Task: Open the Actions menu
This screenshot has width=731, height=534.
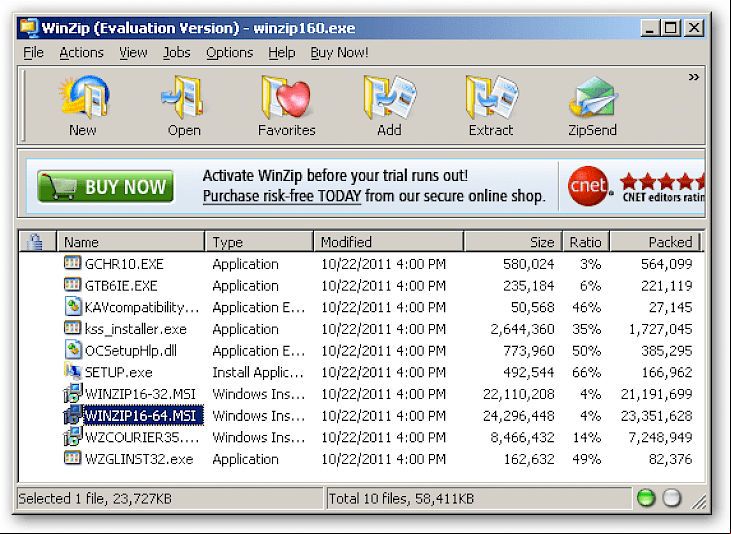Action: point(81,53)
